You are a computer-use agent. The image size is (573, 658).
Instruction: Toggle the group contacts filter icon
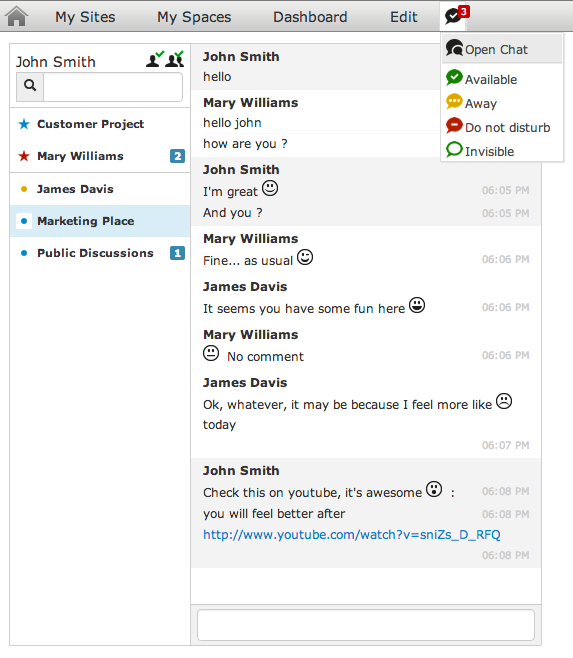pos(175,59)
